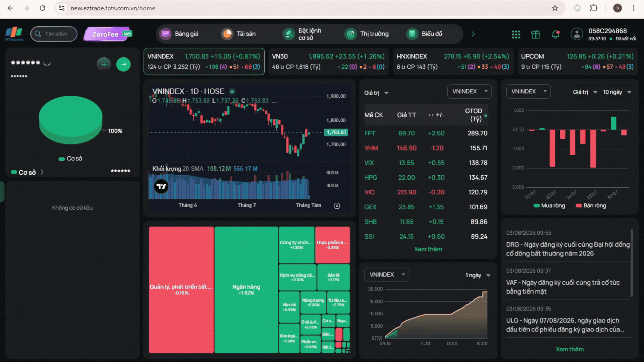The width and height of the screenshot is (644, 362).
Task: Open Giá trị dropdown beside 10 ngày
Action: (585, 92)
